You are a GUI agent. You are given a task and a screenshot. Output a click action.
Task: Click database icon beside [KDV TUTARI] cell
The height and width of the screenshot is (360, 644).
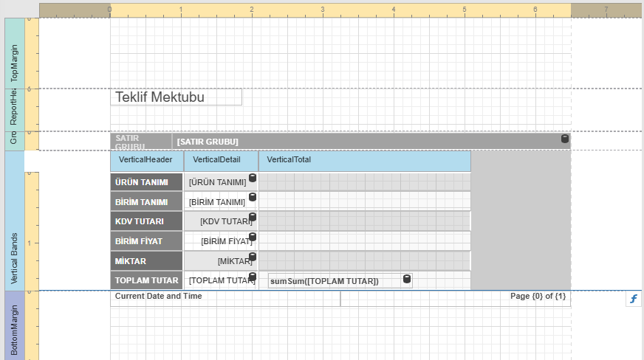click(x=253, y=217)
